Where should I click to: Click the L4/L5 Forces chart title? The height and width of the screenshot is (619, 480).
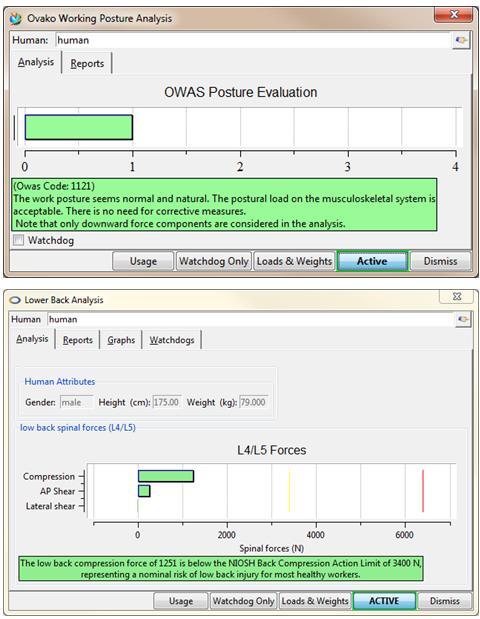(272, 450)
